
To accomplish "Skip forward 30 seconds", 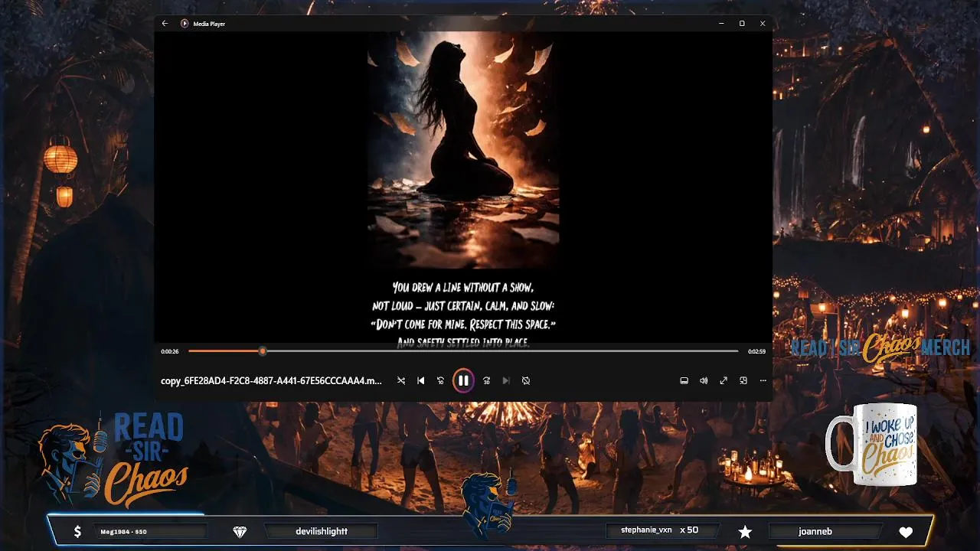I will pos(486,380).
